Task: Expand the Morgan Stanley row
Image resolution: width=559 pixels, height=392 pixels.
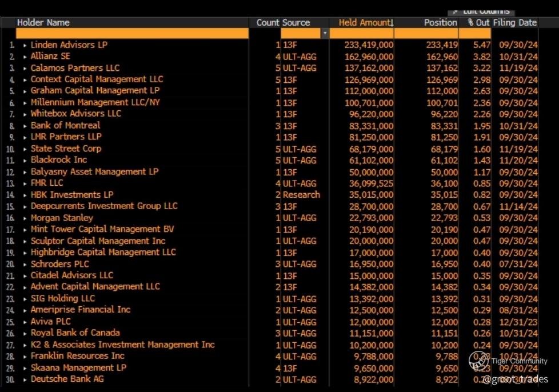Action: 25,218
